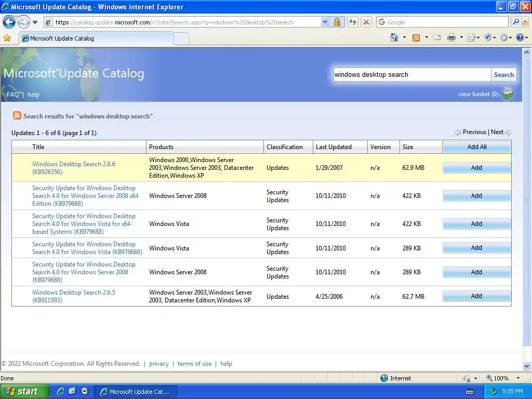Click the vertical scrollbar down arrow
The height and width of the screenshot is (399, 532).
coord(527,366)
